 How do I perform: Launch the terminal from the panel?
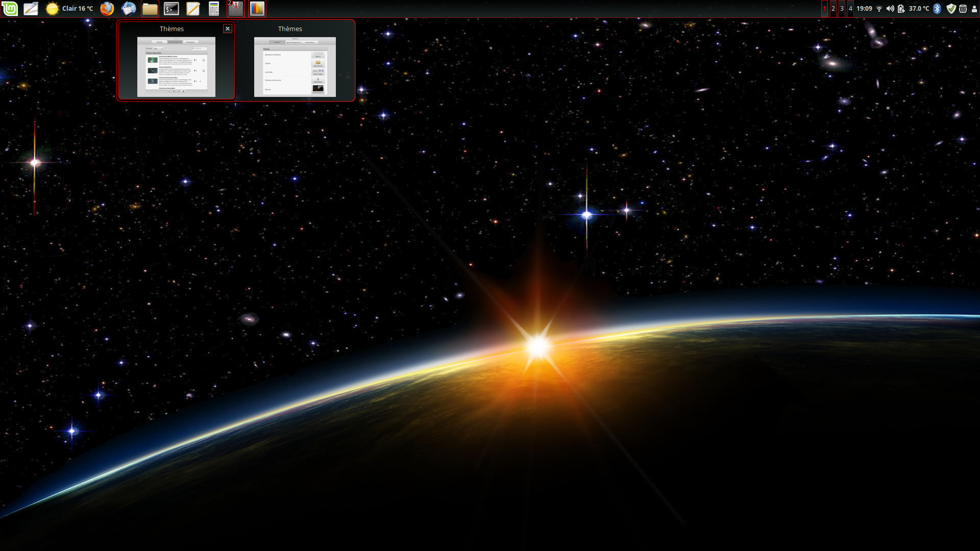tap(171, 8)
